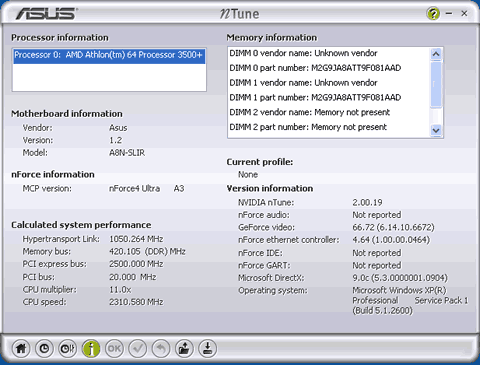Click the CPU multiplier value 11.0x

tap(120, 289)
